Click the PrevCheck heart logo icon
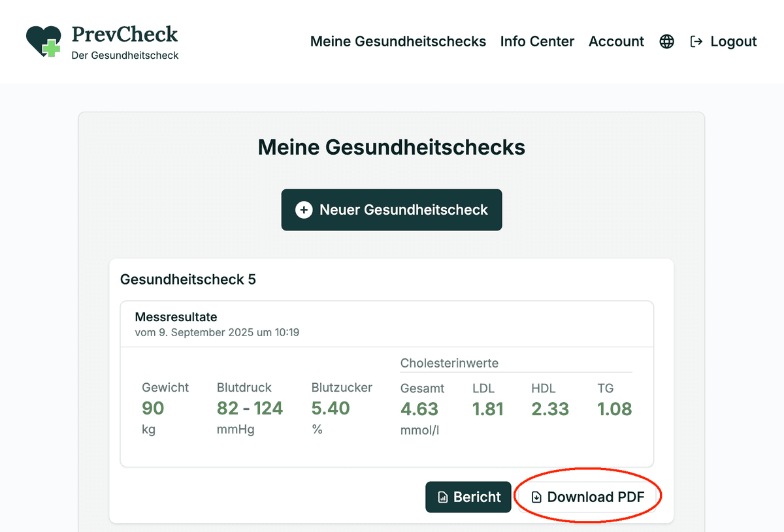 44,41
